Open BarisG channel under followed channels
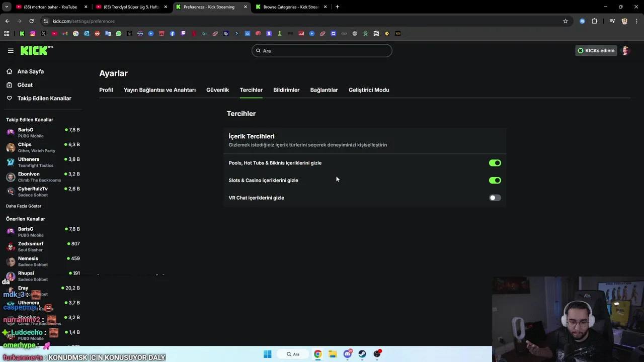 43,133
